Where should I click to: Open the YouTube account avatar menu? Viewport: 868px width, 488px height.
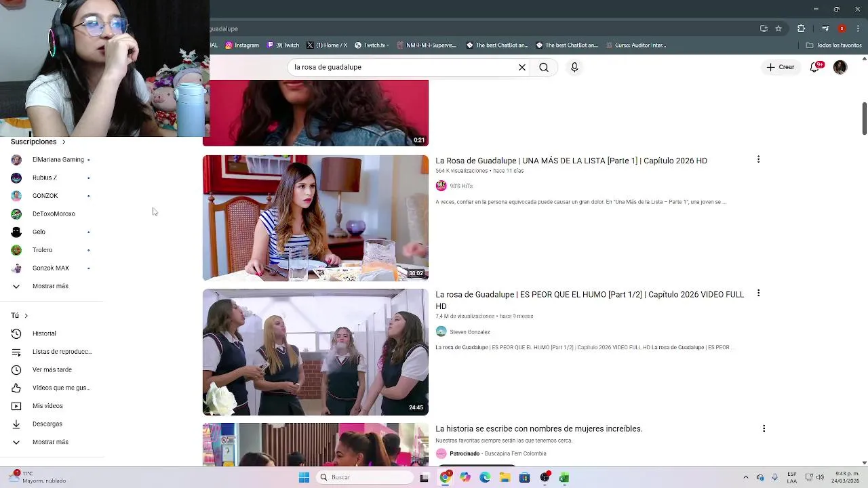pos(840,67)
